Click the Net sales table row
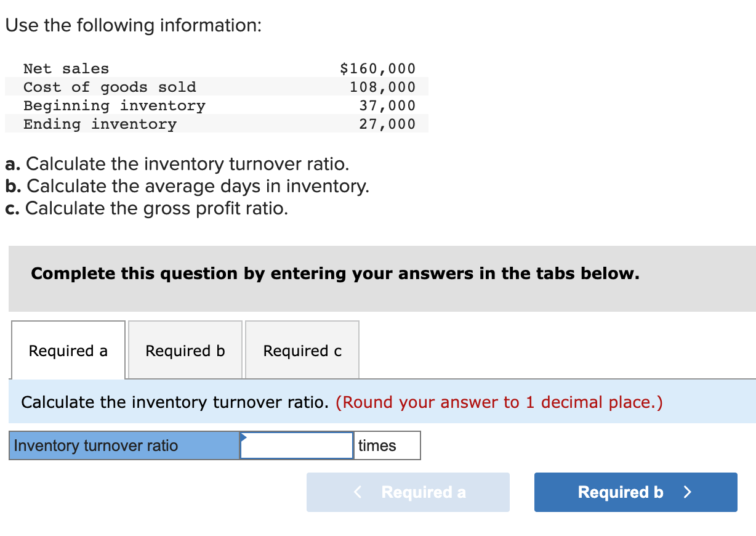This screenshot has height=536, width=756. (x=215, y=68)
